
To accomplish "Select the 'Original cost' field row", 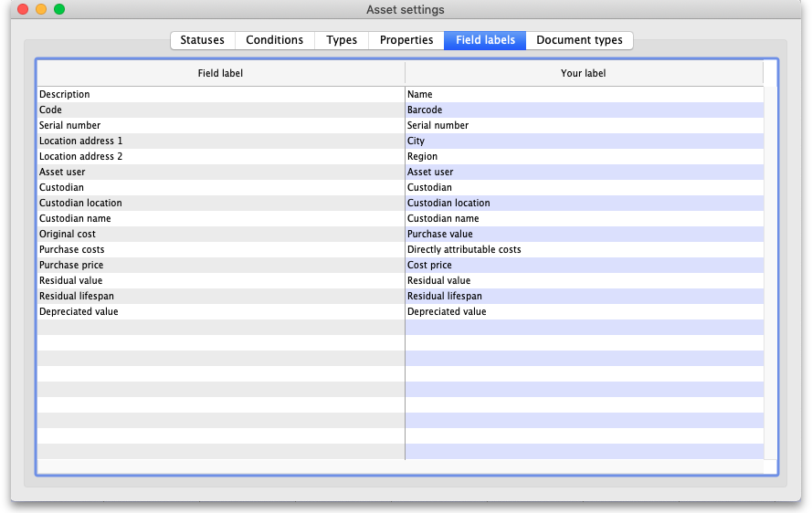I will 220,234.
